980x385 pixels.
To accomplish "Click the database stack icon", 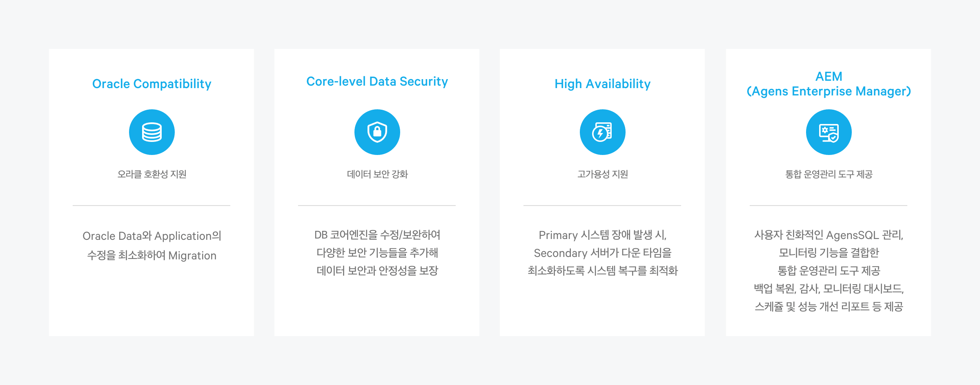I will pyautogui.click(x=152, y=132).
